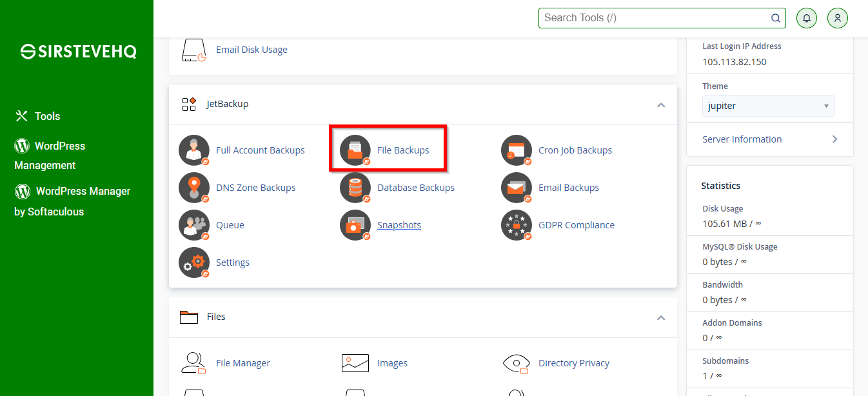Click the MySQL Disk Usage label
The height and width of the screenshot is (396, 868).
pyautogui.click(x=740, y=247)
